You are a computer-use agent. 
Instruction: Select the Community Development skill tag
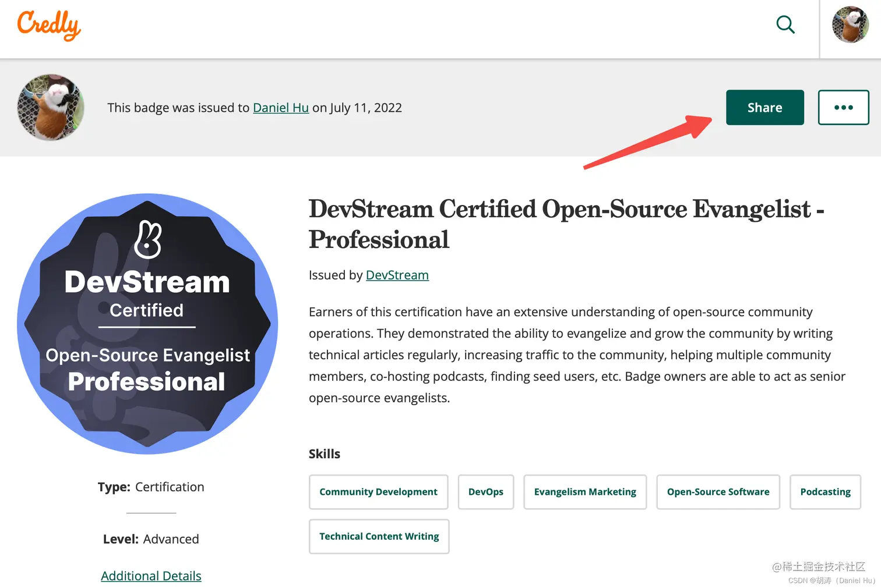point(378,492)
